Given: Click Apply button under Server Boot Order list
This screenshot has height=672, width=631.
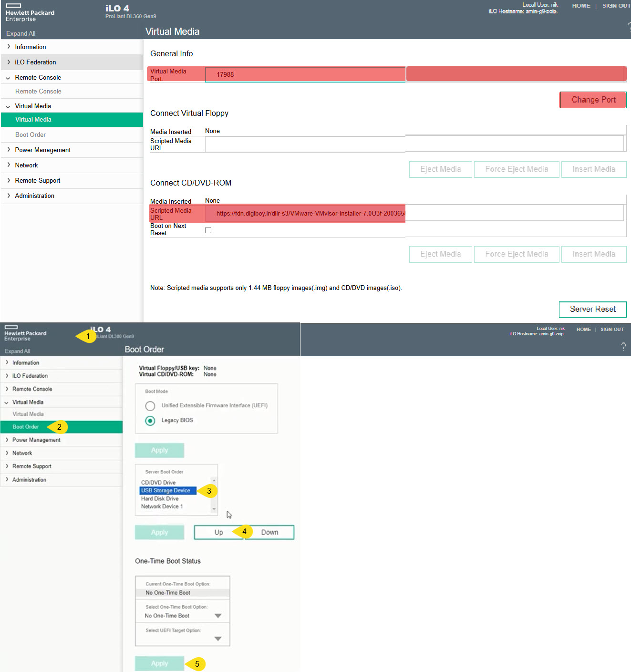Looking at the screenshot, I should click(159, 532).
